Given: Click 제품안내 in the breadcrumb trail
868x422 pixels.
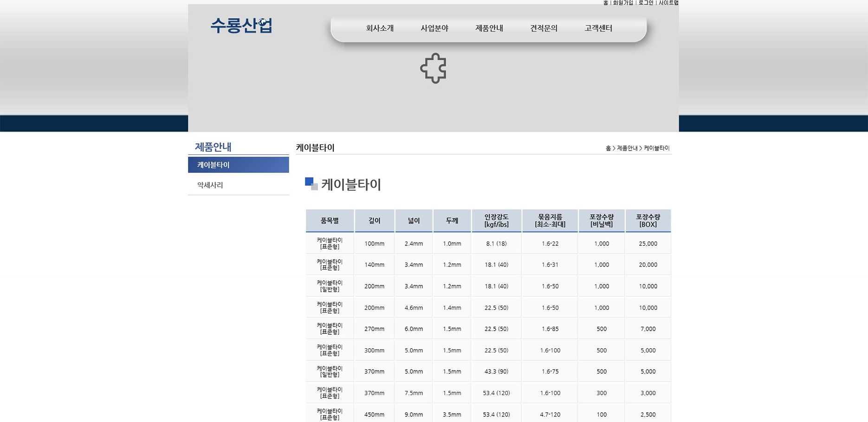Looking at the screenshot, I should point(627,148).
